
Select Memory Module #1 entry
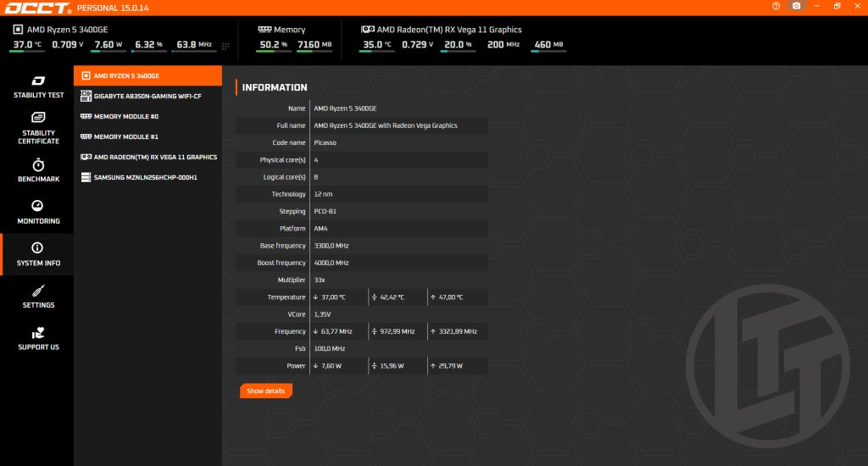click(147, 136)
